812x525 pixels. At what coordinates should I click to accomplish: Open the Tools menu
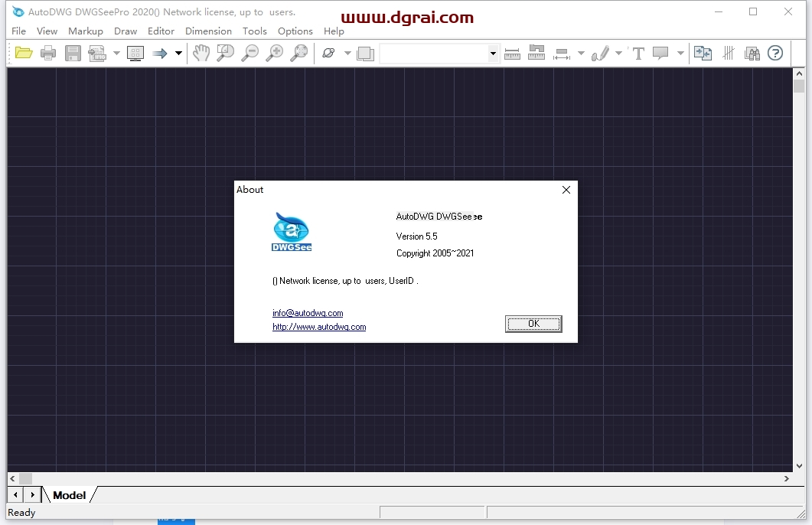(x=254, y=31)
